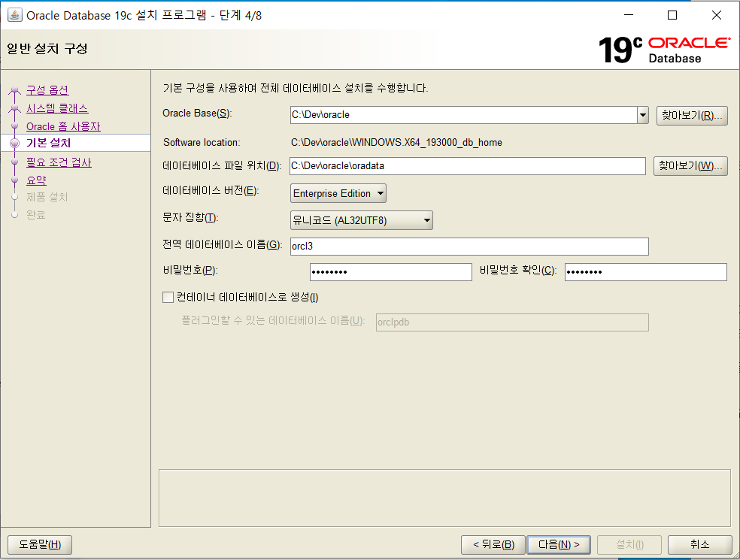Open the 유니코드 (AL32UTF8) character set dropdown
Screen dimensions: 740x560
point(362,220)
